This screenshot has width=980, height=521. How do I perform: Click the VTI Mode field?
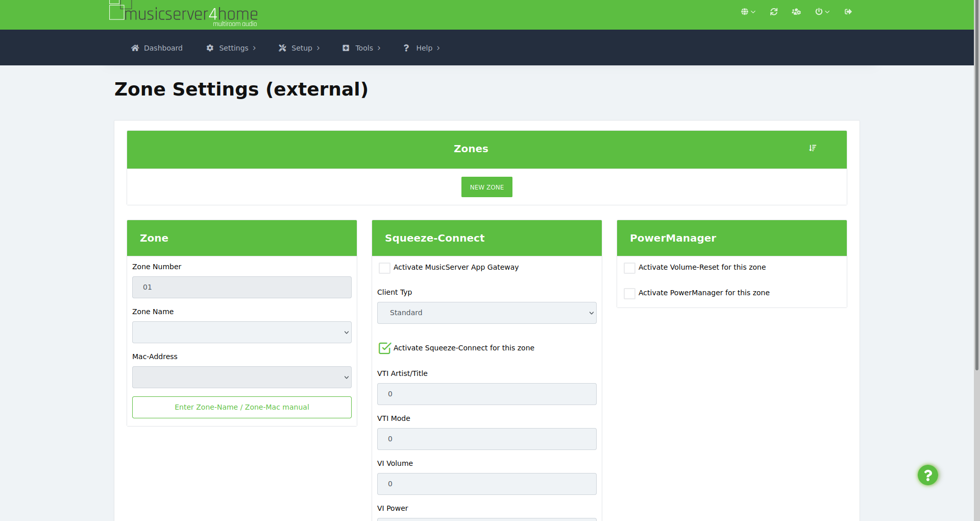(487, 439)
